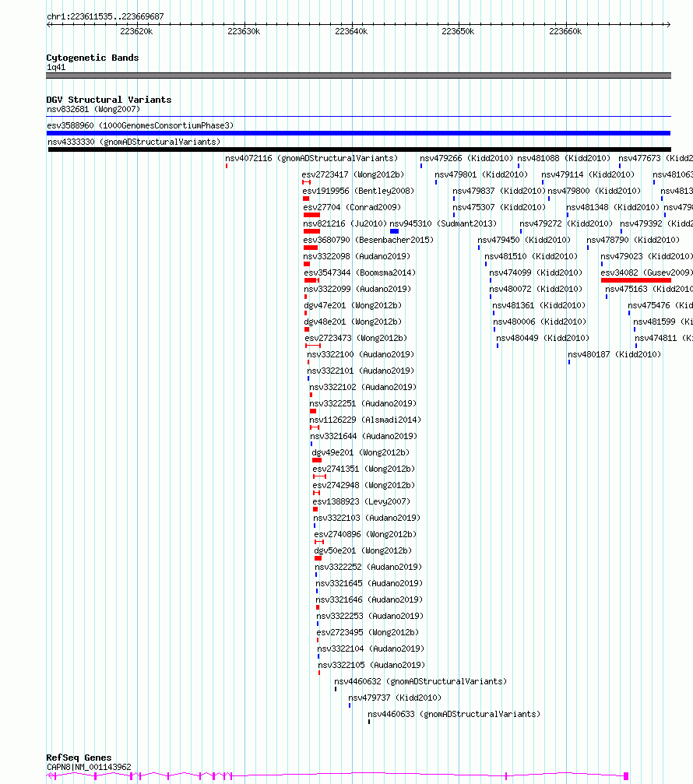Open nsv481348 (Kidd2010) variant

[613, 207]
